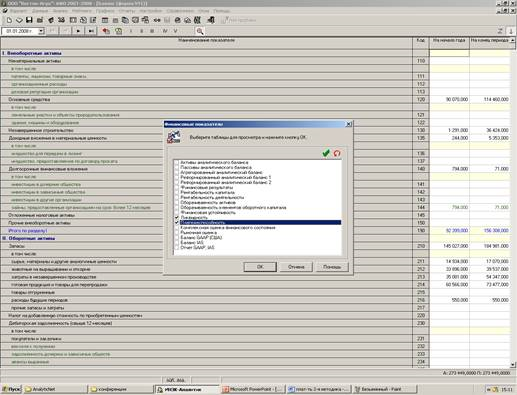This screenshot has width=517, height=395.
Task: Check 'Рентабельность деятельности' checkbox
Action: click(177, 198)
